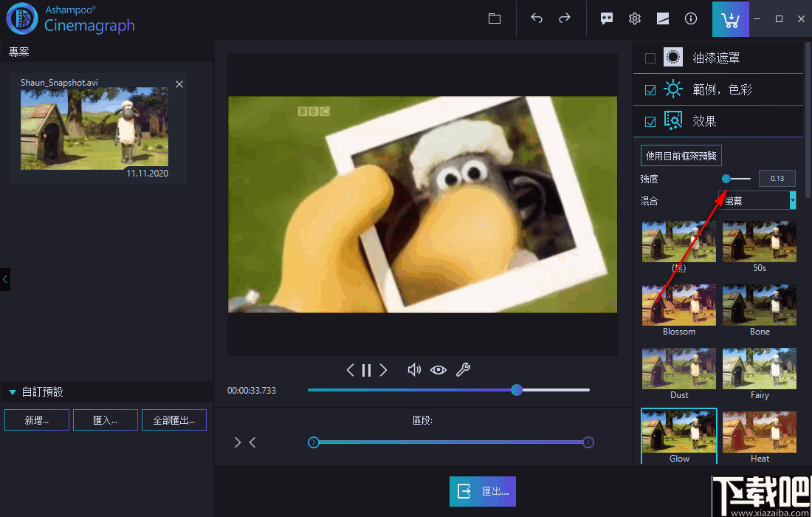Uncheck the 範例, 色彩 checkbox
The height and width of the screenshot is (517, 812).
point(650,90)
